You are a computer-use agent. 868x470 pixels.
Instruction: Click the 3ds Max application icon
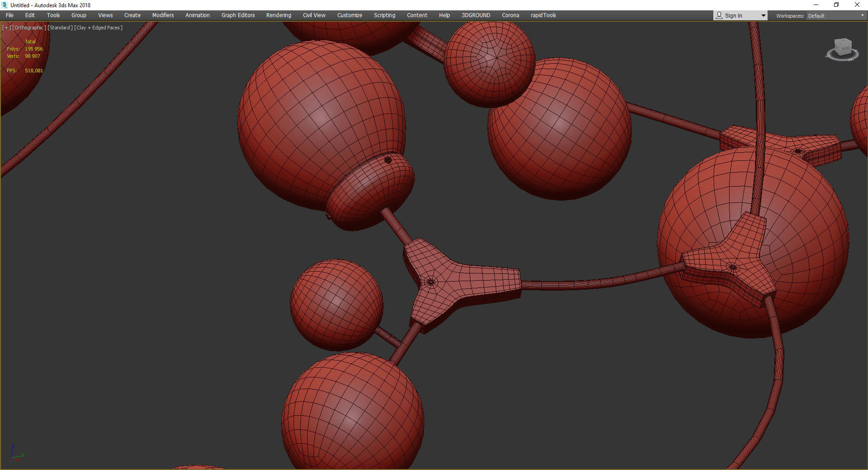(5, 5)
